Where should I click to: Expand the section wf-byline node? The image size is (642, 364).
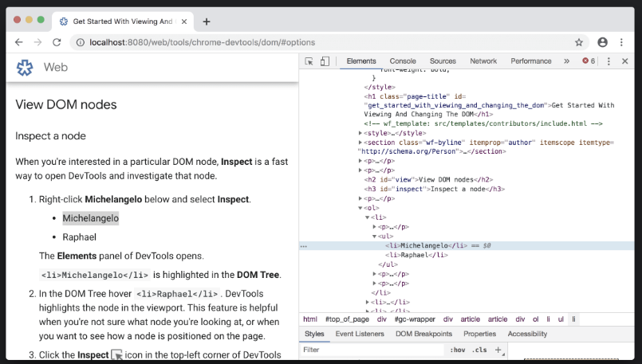click(360, 143)
